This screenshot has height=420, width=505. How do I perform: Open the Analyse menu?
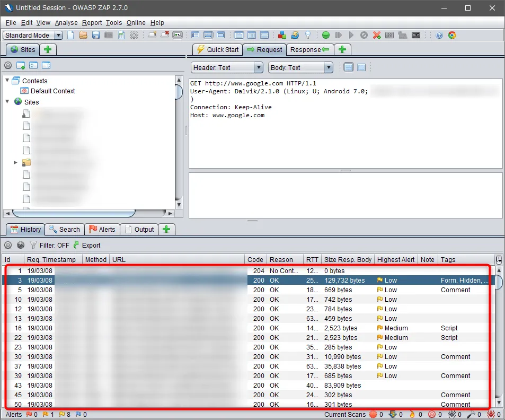click(x=66, y=23)
